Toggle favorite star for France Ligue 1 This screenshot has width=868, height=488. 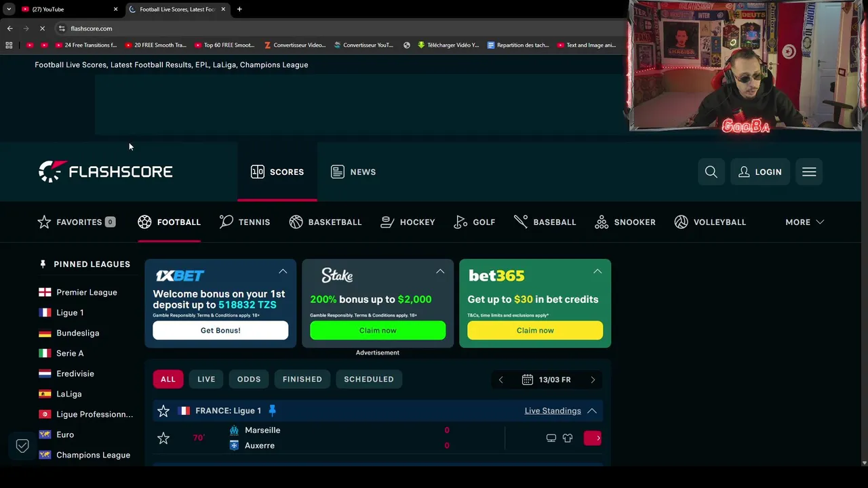(163, 411)
